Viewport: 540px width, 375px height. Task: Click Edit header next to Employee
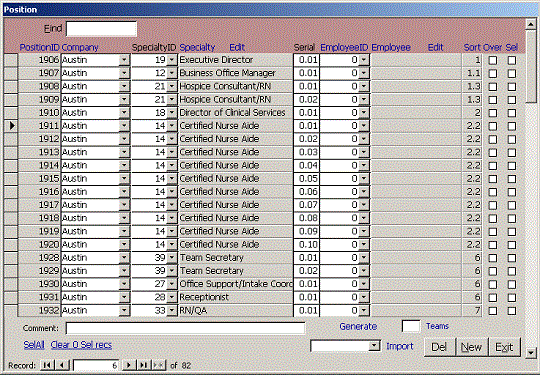click(x=435, y=47)
